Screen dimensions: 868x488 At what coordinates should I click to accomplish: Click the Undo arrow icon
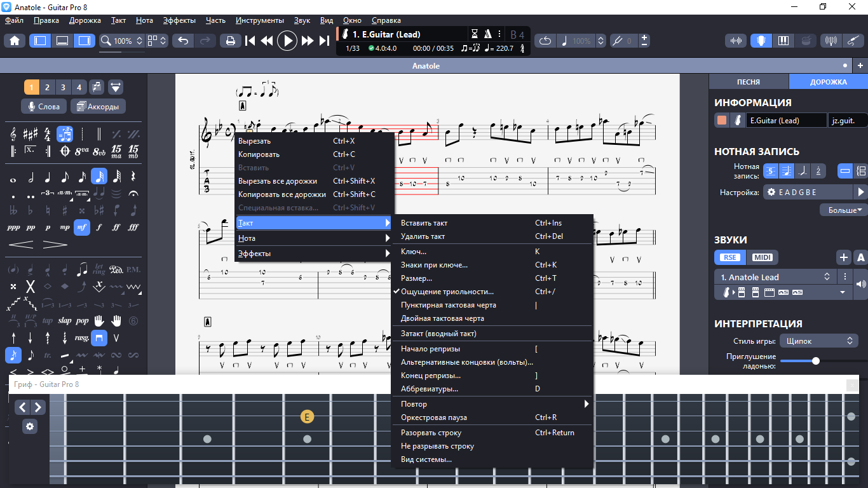coord(183,41)
